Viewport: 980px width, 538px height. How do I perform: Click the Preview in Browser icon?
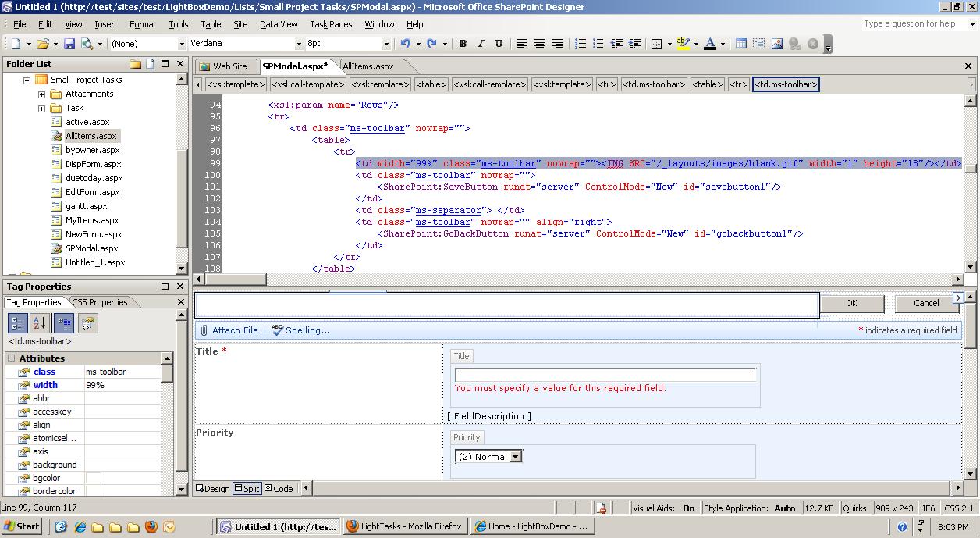[87, 44]
